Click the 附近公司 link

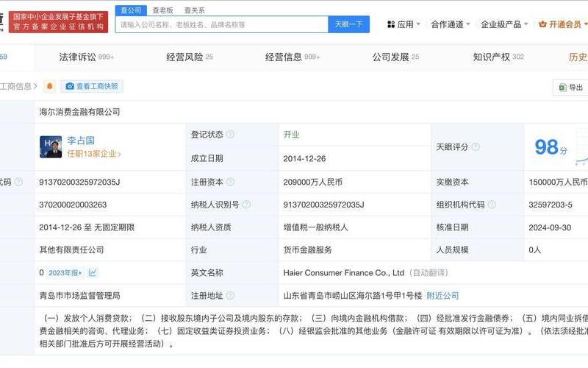coord(443,296)
